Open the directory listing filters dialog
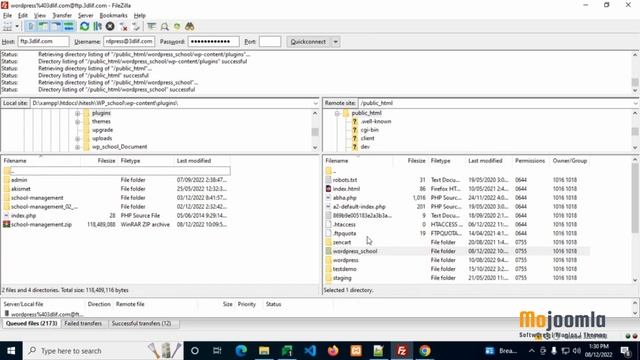 [x=151, y=27]
